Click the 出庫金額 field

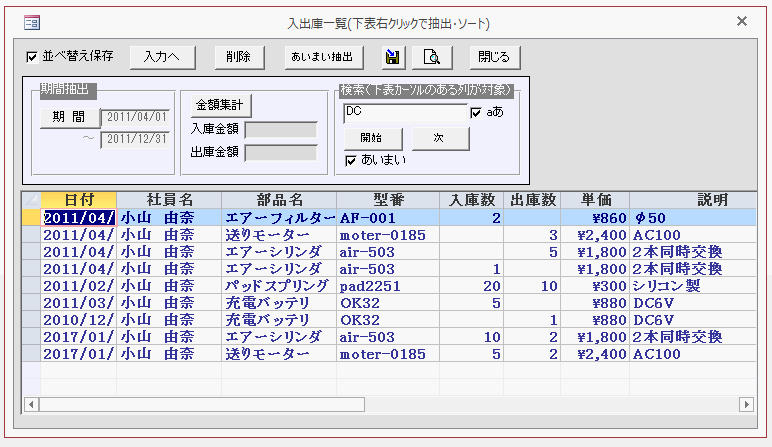[x=281, y=153]
